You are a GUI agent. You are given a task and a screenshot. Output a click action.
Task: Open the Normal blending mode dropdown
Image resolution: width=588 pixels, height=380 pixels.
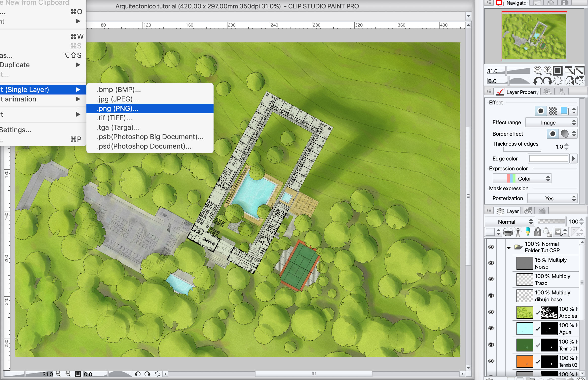coord(510,222)
